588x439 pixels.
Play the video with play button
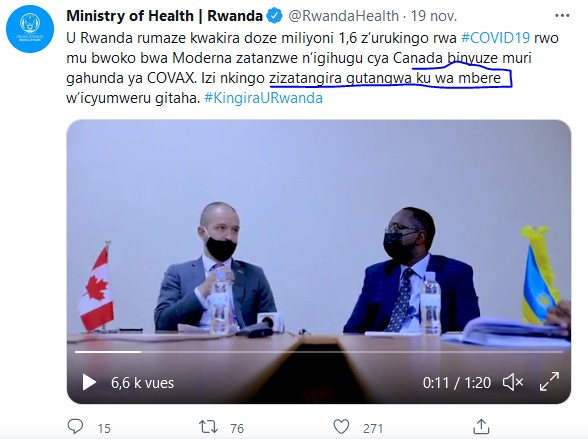click(x=89, y=383)
